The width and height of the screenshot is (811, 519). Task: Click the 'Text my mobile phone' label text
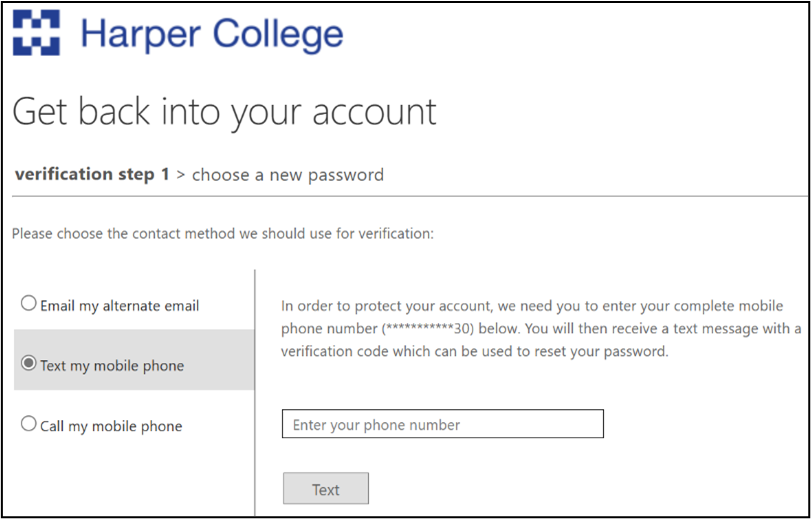[112, 366]
